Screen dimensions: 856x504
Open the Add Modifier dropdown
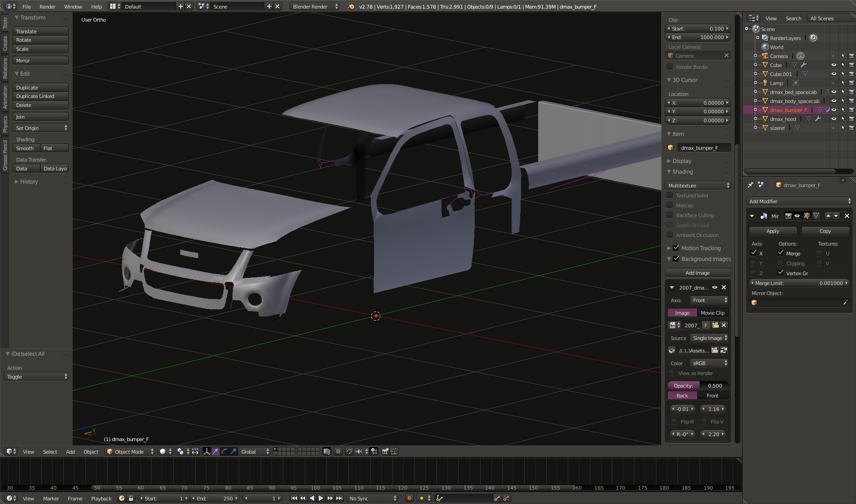coord(799,201)
